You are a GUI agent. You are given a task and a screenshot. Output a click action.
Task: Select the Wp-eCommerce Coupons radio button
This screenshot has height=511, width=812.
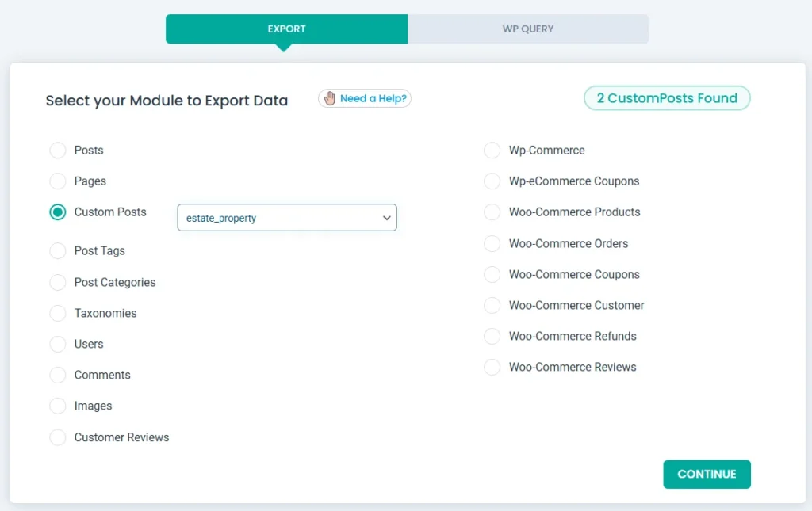tap(492, 181)
